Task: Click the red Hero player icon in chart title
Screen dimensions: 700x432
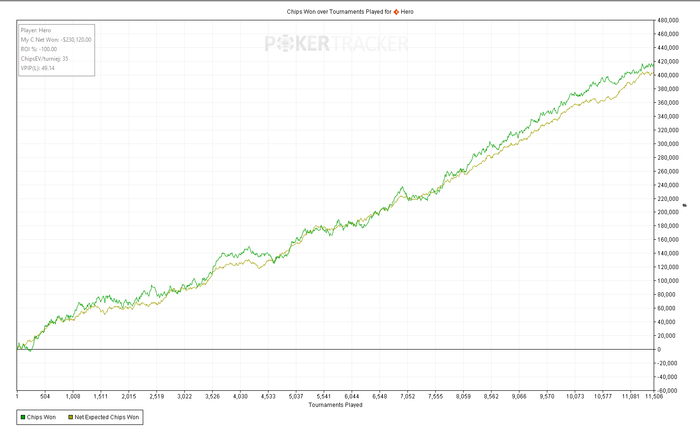Action: [x=396, y=12]
